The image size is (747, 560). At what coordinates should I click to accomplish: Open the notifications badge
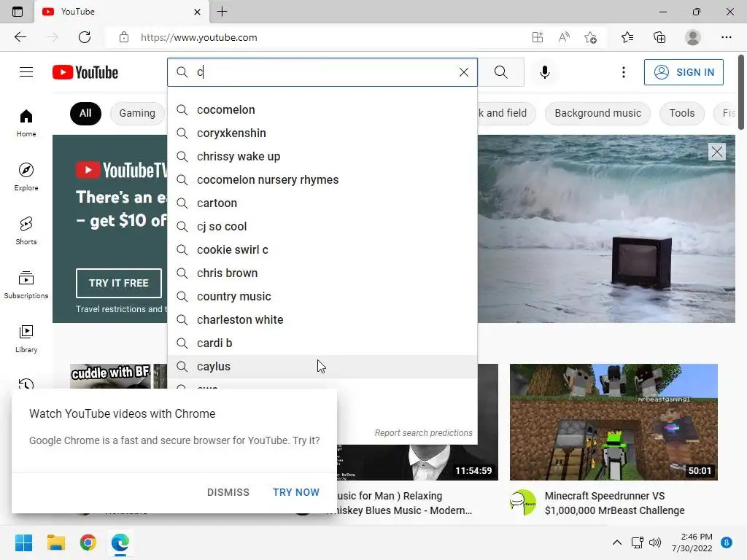pos(726,542)
